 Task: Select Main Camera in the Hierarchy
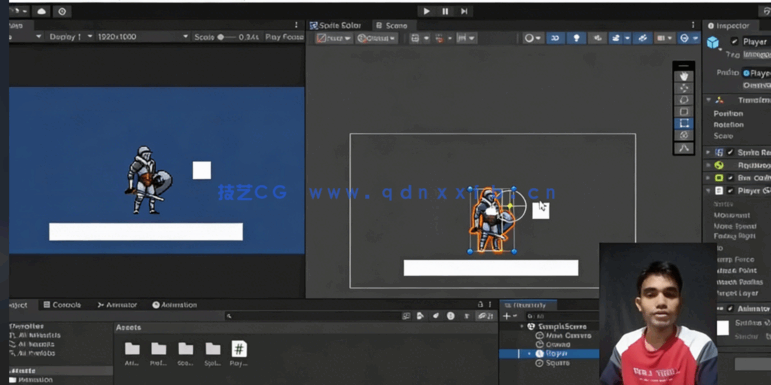[x=563, y=335]
